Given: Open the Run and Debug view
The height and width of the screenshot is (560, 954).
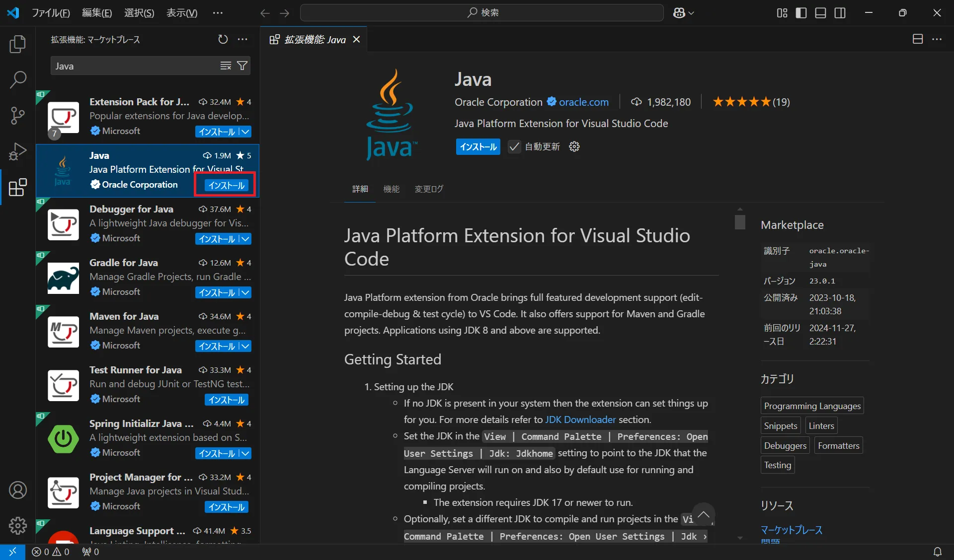Looking at the screenshot, I should coord(17,151).
